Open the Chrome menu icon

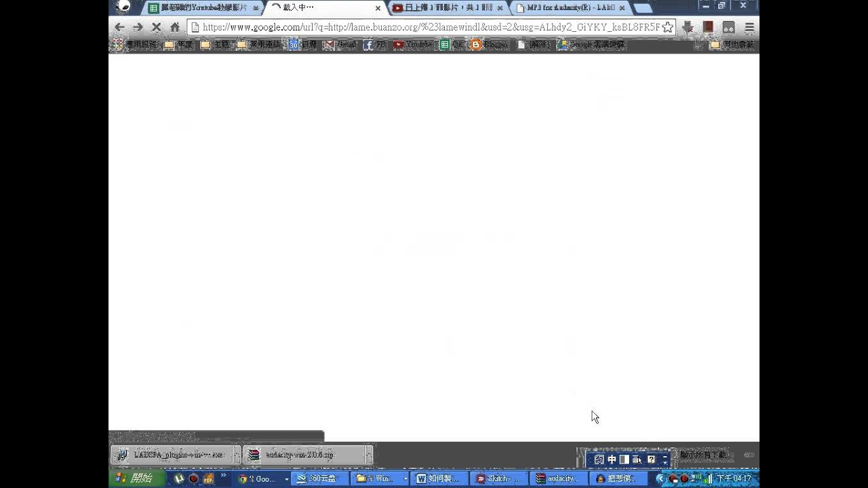749,27
